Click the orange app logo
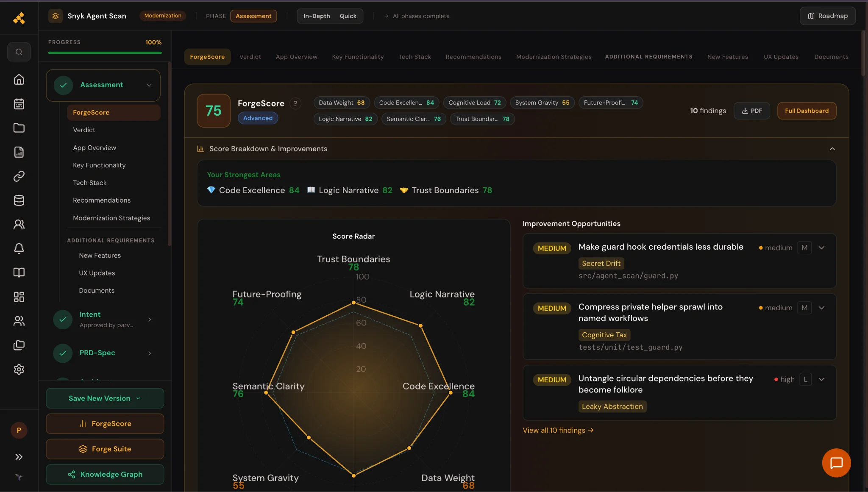The image size is (868, 492). (x=19, y=18)
